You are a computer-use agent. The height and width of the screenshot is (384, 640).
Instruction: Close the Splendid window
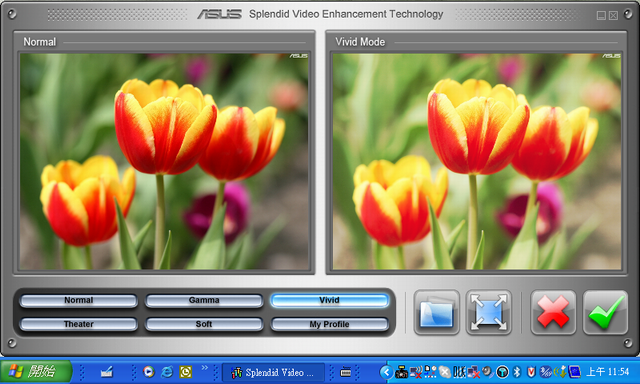[x=613, y=16]
